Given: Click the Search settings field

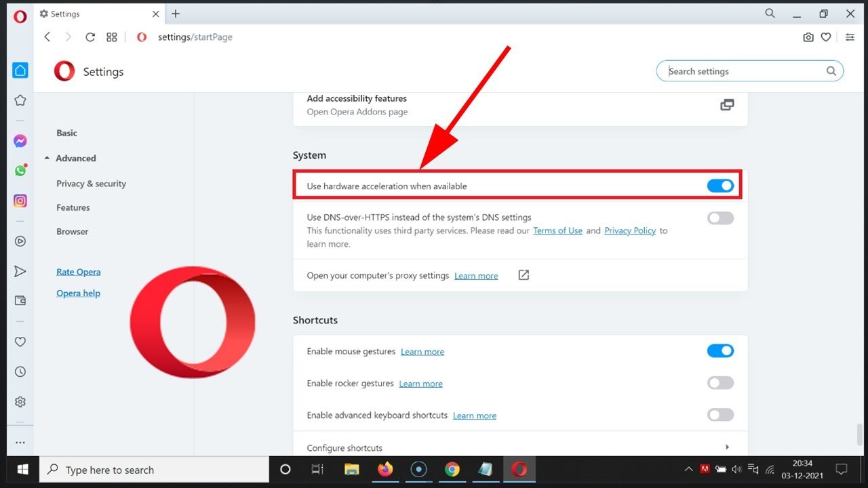Looking at the screenshot, I should (x=745, y=71).
